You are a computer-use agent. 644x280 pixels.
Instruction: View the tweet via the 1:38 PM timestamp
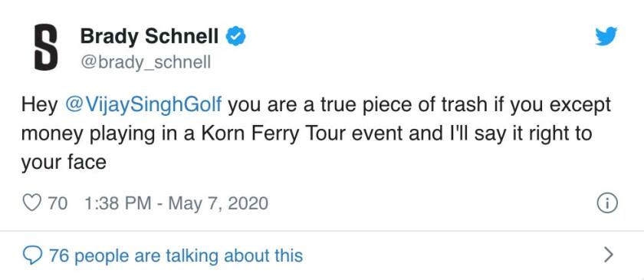coord(117,203)
